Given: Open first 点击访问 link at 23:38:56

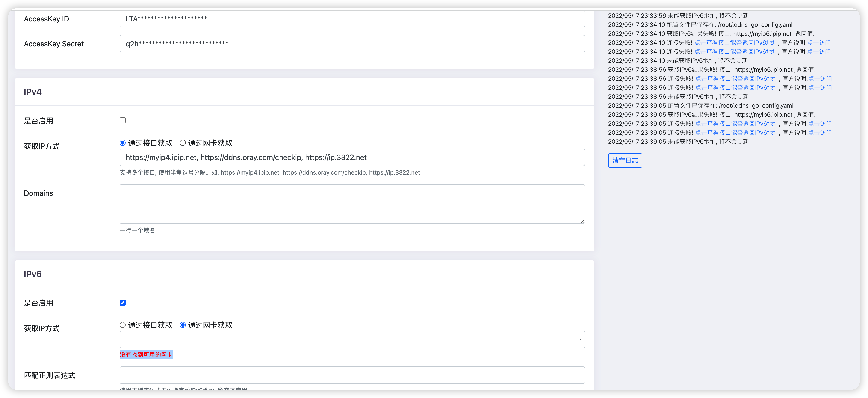Looking at the screenshot, I should [820, 79].
